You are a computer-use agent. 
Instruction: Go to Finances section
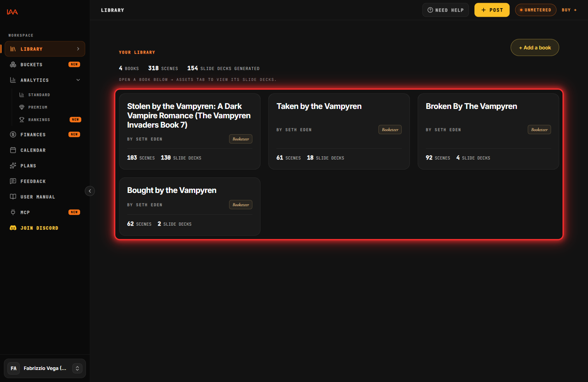tap(45, 135)
